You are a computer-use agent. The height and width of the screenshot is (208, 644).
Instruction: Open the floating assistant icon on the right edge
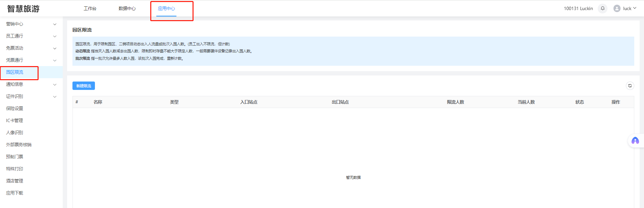pos(635,141)
